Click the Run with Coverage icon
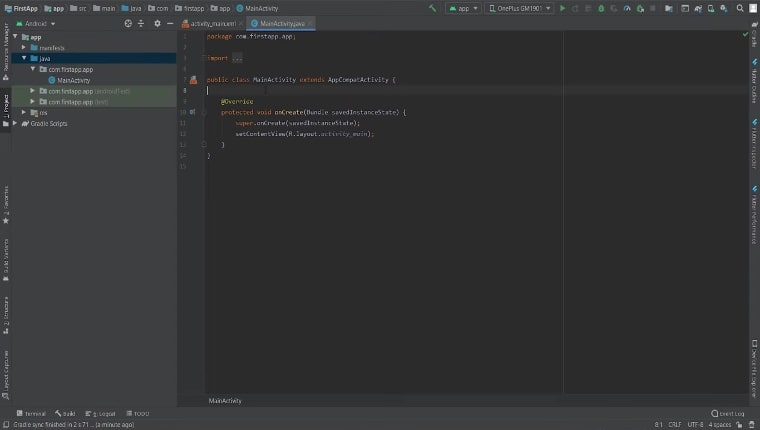Image resolution: width=760 pixels, height=430 pixels. point(614,8)
